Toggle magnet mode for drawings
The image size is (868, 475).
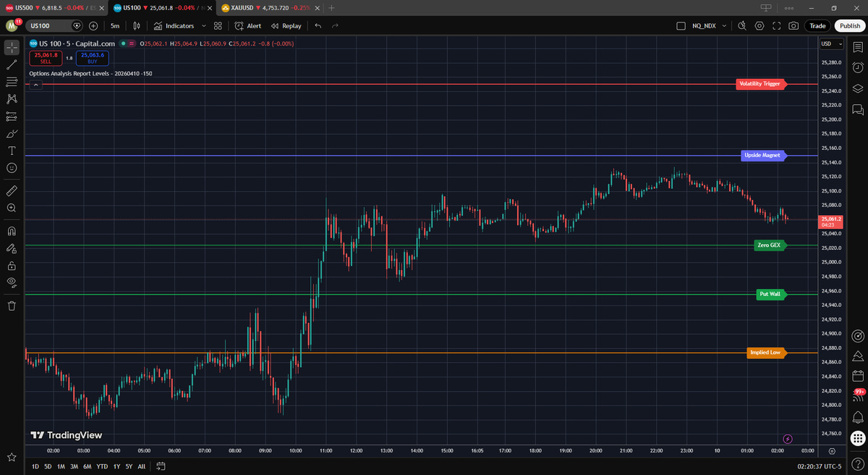coord(12,232)
